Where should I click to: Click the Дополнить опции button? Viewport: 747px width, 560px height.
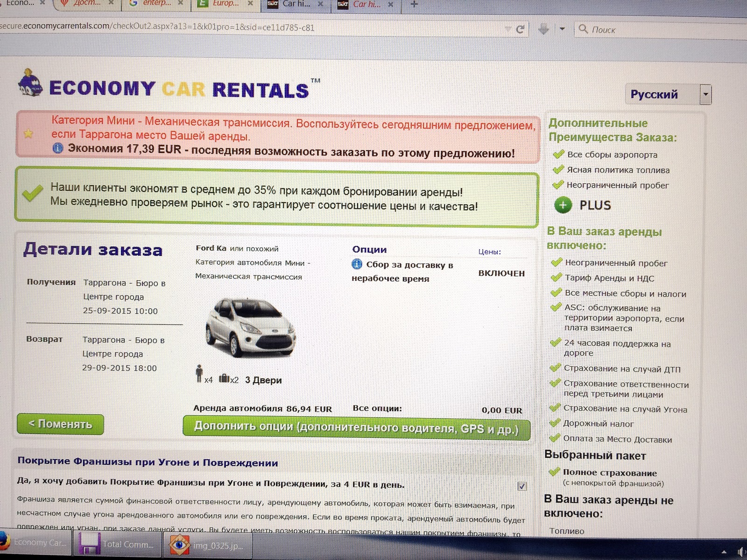pyautogui.click(x=356, y=427)
